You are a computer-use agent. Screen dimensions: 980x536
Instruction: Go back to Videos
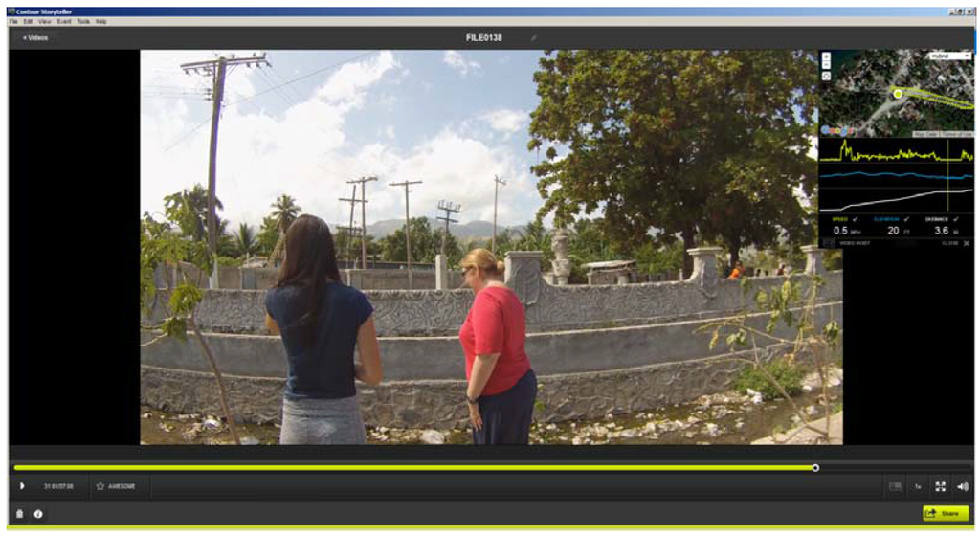click(x=35, y=37)
